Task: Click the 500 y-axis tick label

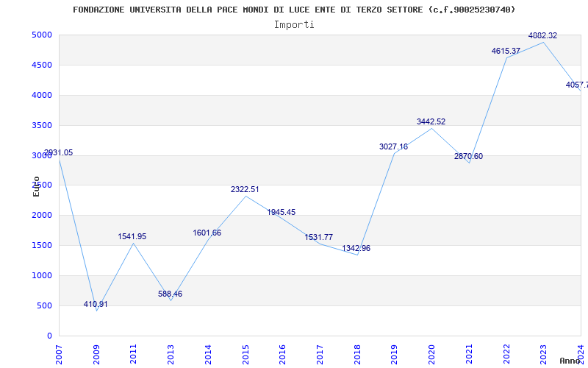Action: pyautogui.click(x=45, y=305)
